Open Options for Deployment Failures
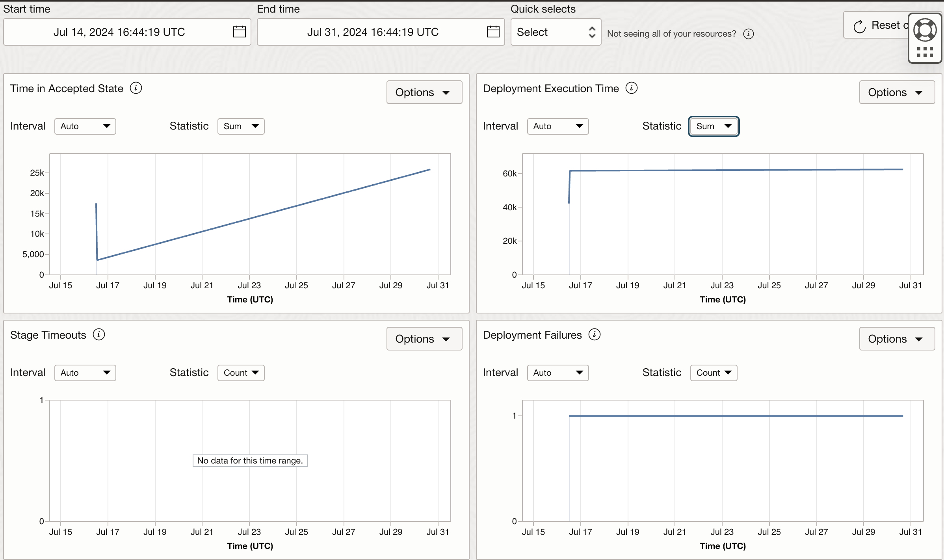The height and width of the screenshot is (560, 944). pos(897,339)
